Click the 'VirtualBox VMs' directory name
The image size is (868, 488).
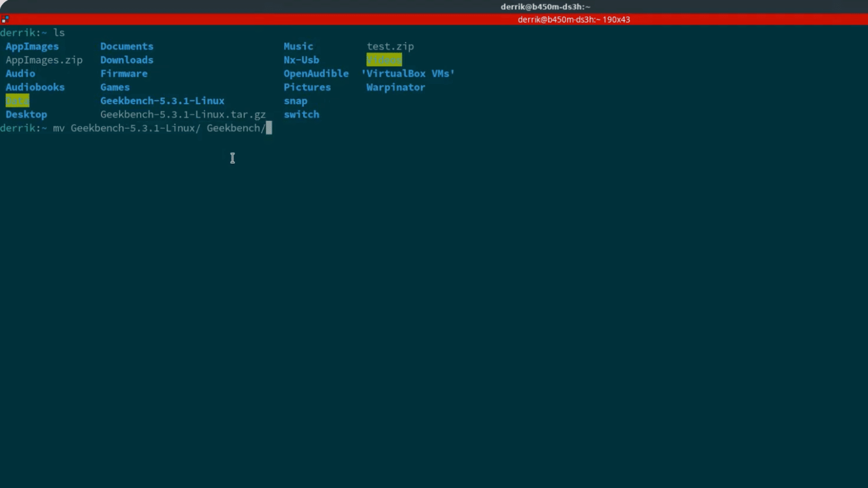click(408, 74)
